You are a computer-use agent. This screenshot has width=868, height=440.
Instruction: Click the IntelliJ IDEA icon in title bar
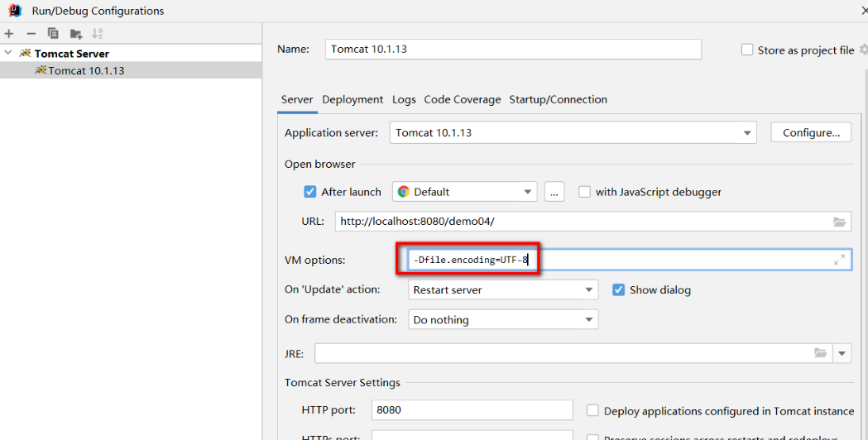pyautogui.click(x=16, y=11)
